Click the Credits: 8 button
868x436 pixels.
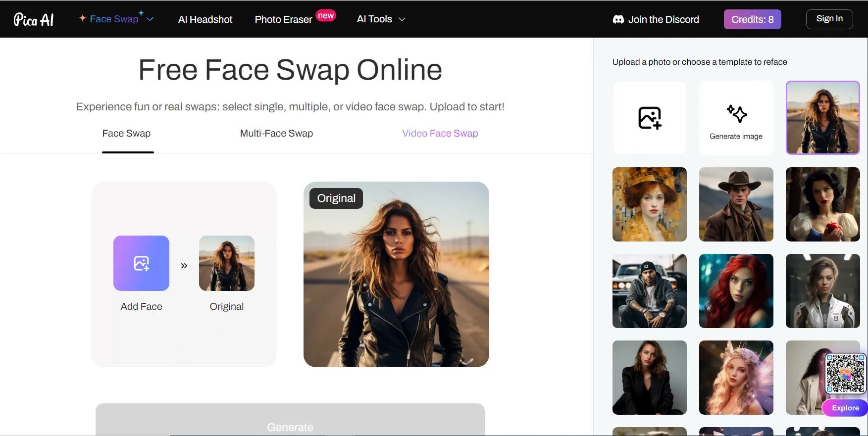point(752,19)
